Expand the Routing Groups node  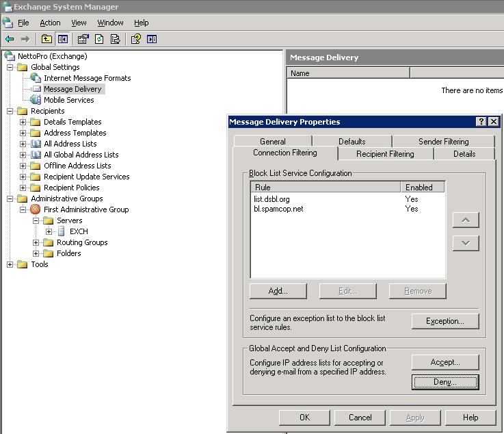coord(36,242)
